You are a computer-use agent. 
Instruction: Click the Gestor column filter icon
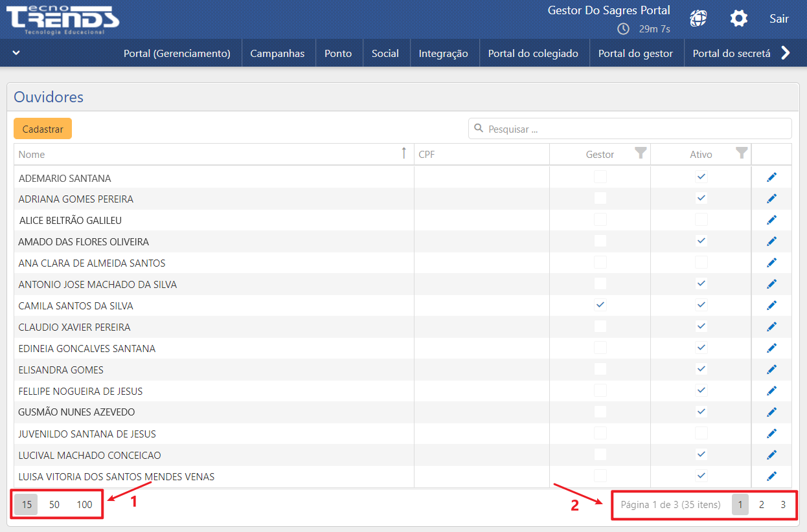(x=640, y=153)
